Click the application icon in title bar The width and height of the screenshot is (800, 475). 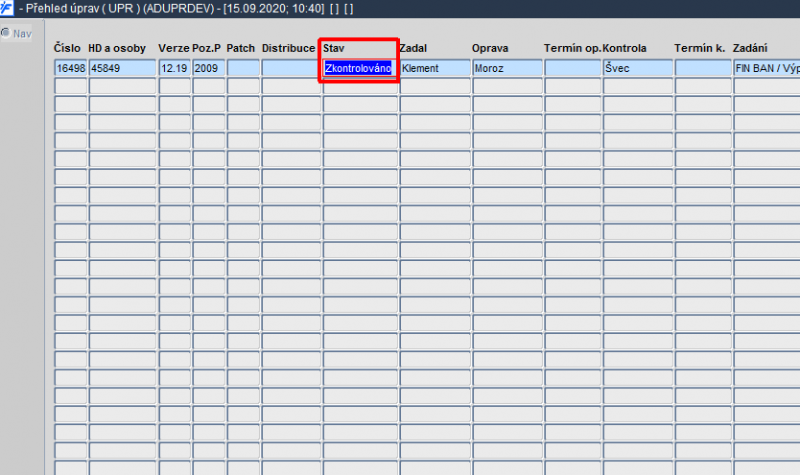point(7,8)
